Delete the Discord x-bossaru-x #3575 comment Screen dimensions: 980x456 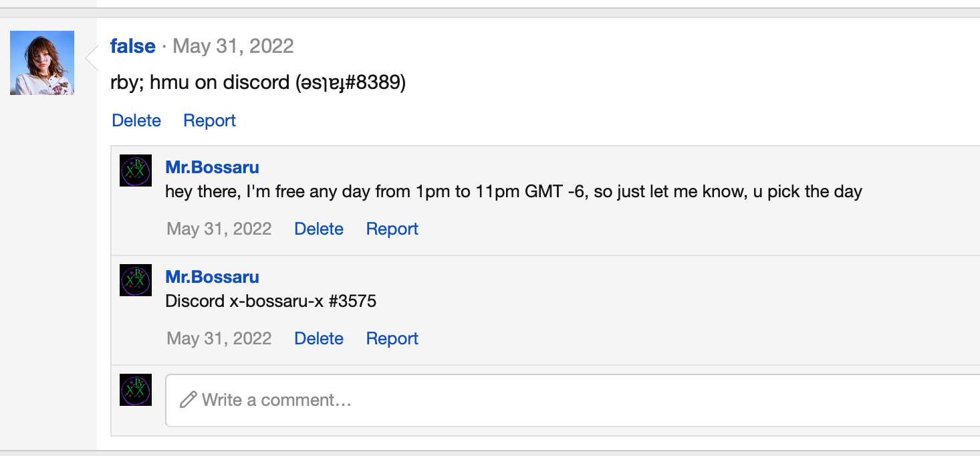point(319,338)
